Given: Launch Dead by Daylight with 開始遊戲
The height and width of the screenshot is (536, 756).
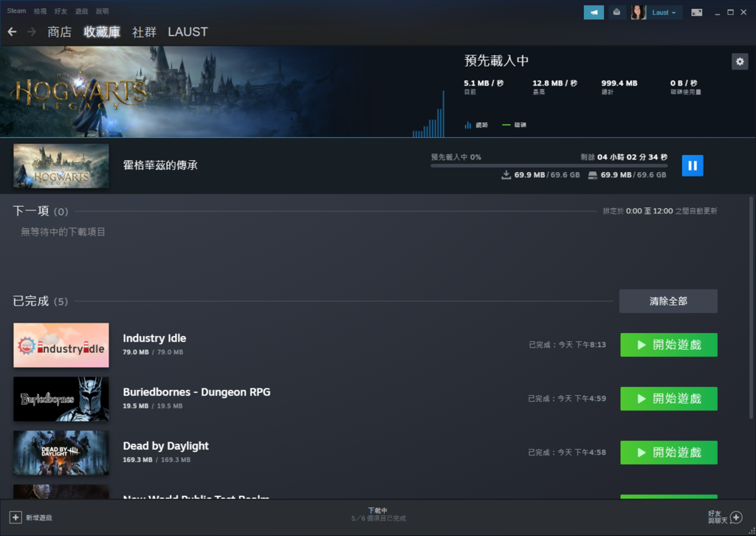Looking at the screenshot, I should point(669,453).
